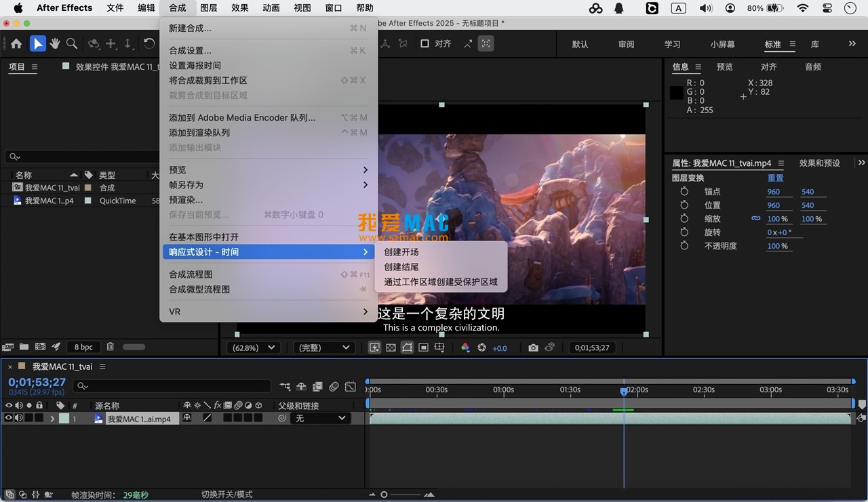Screen dimensions: 868x502
Task: Choose 添加到渲染队列 menu entry
Action: coord(268,133)
